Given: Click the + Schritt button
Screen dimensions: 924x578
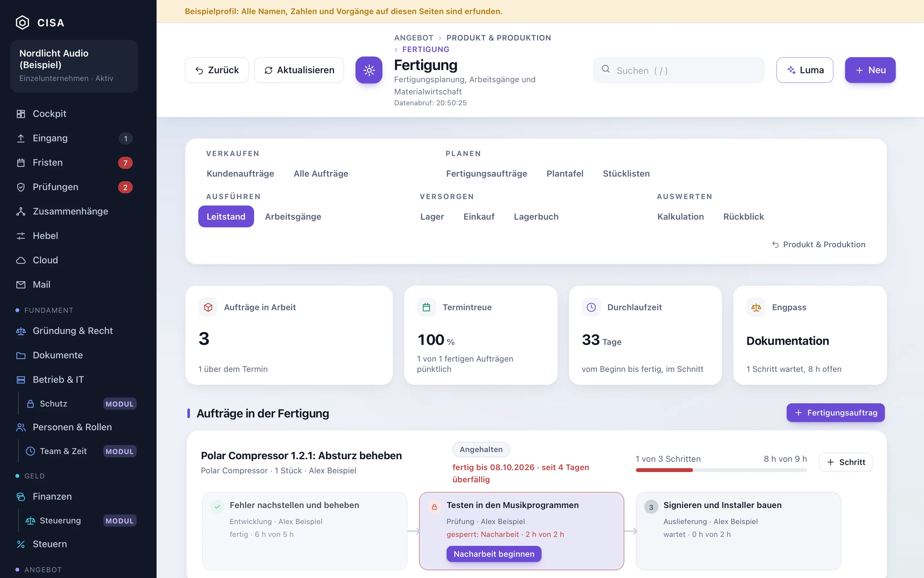Looking at the screenshot, I should point(846,462).
